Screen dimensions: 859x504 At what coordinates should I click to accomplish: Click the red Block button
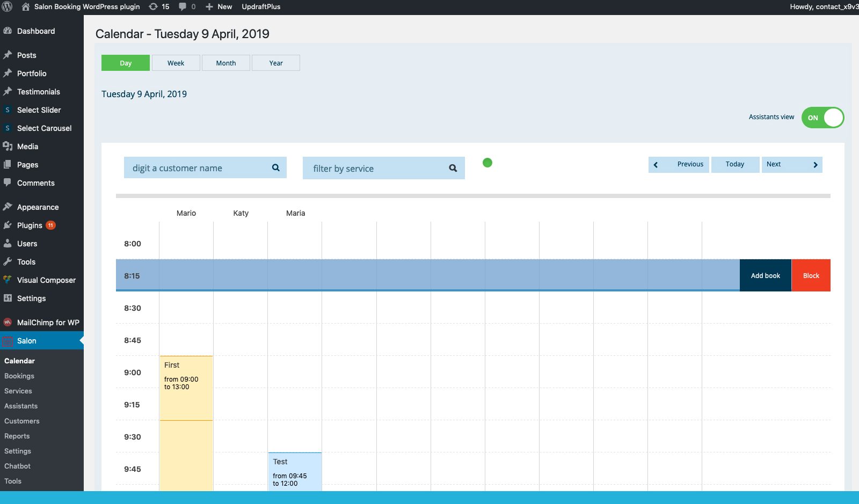(x=811, y=276)
